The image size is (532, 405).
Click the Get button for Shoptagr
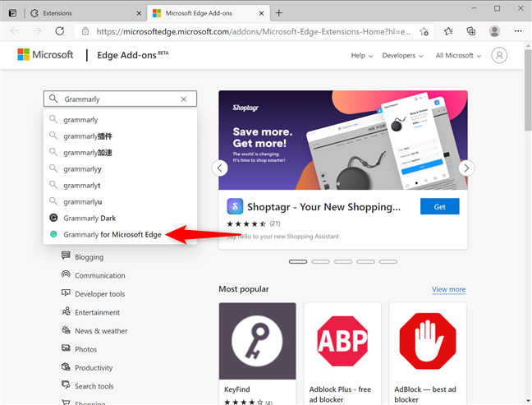point(439,206)
